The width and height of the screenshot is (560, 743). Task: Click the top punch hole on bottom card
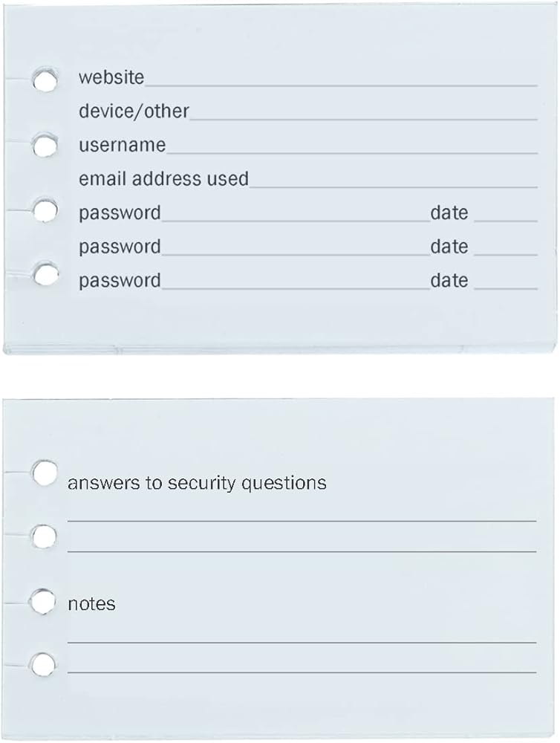tap(45, 473)
